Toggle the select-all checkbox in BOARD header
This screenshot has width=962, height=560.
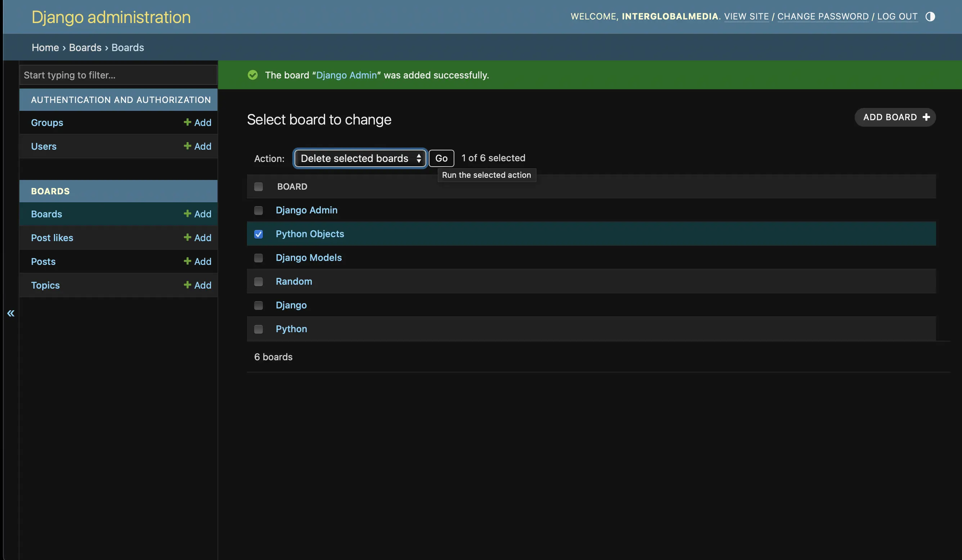(x=259, y=186)
